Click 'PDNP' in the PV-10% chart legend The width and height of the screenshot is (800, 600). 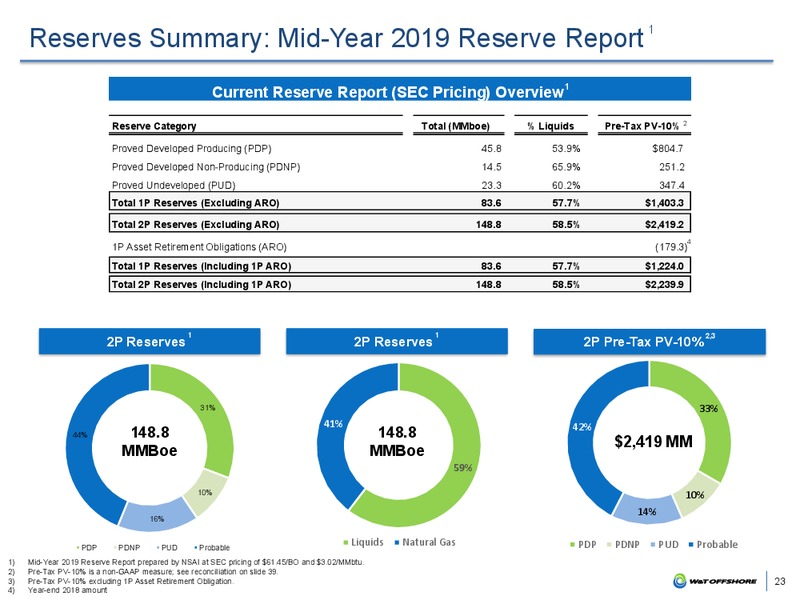pyautogui.click(x=627, y=545)
